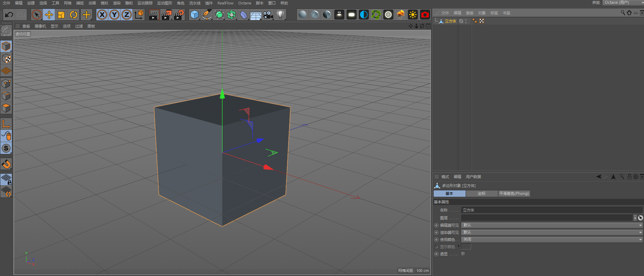Open the 使用颜色 dropdown
The width and height of the screenshot is (644, 276).
(x=552, y=239)
